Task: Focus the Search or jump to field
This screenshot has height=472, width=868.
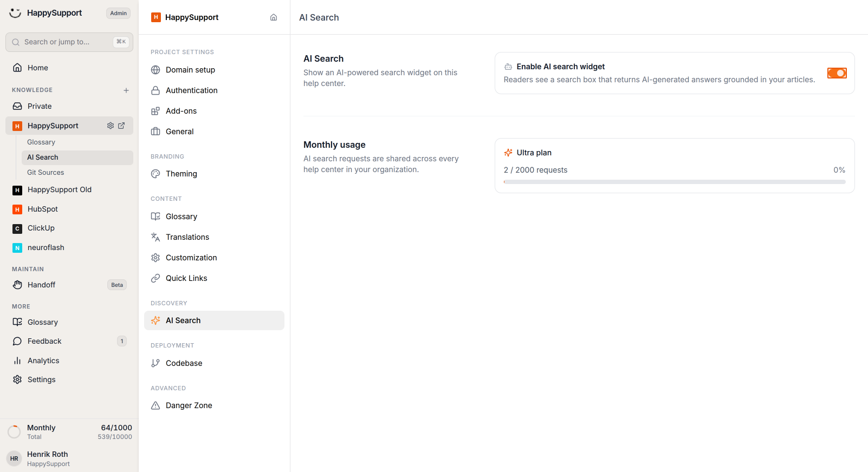Action: tap(69, 42)
